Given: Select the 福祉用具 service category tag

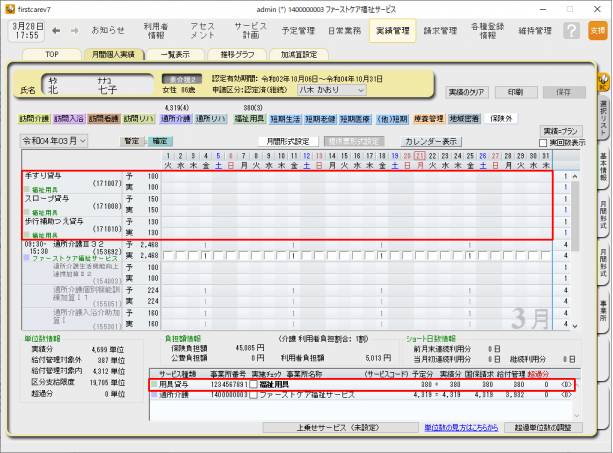Looking at the screenshot, I should click(249, 118).
